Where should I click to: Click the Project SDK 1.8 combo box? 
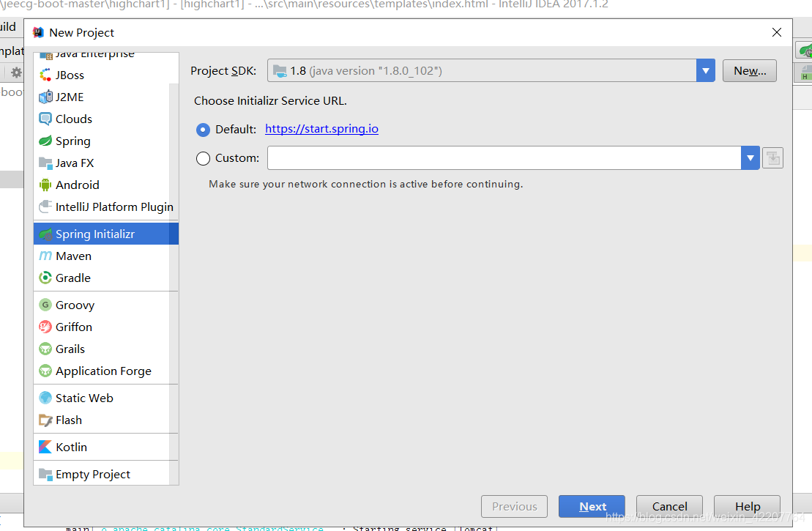click(x=491, y=71)
